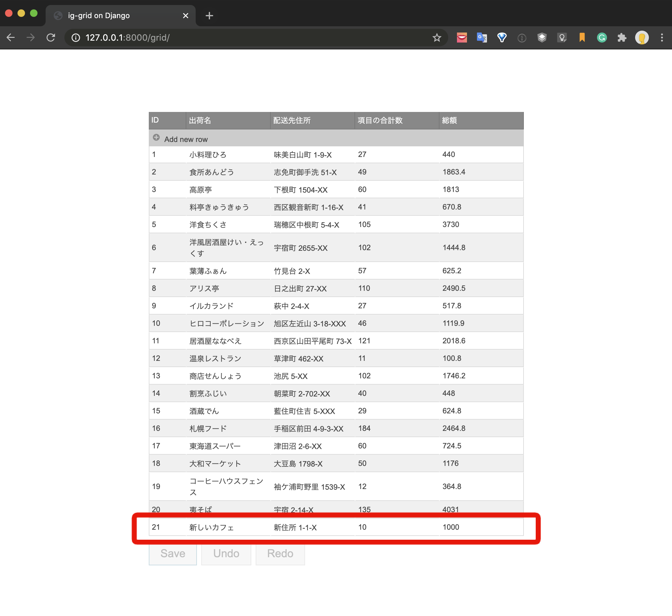
Task: Reload the current page
Action: 51,38
